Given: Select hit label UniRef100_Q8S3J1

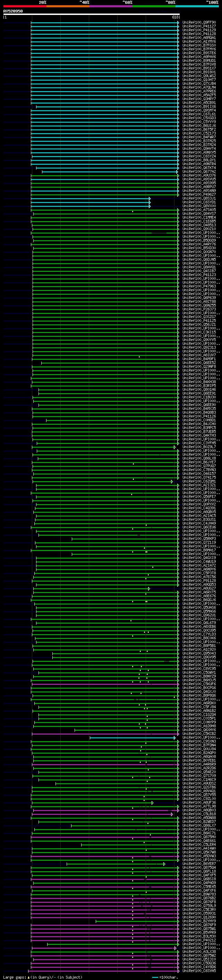Looking at the screenshot, I should tap(199, 198).
